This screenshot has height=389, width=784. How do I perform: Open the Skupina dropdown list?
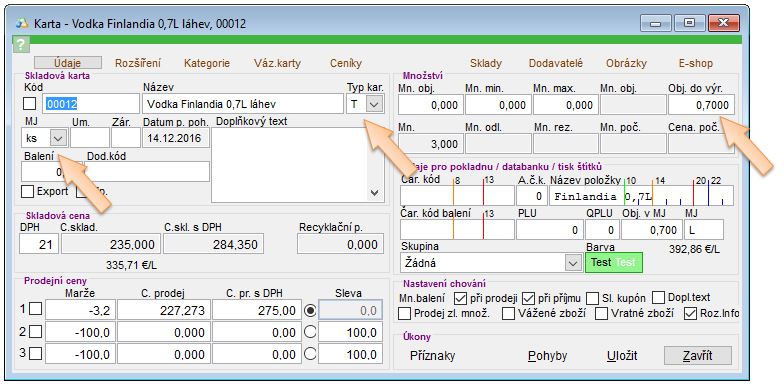(x=572, y=262)
